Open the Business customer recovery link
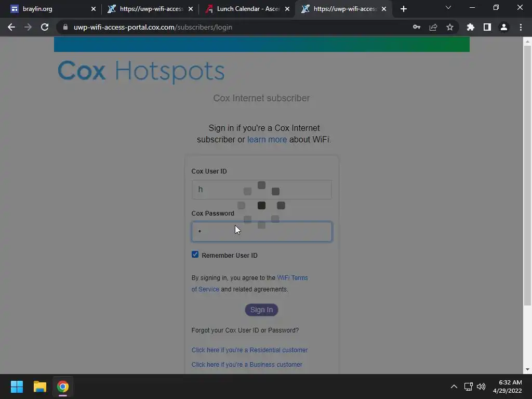Screen dimensions: 532x399 pyautogui.click(x=247, y=364)
